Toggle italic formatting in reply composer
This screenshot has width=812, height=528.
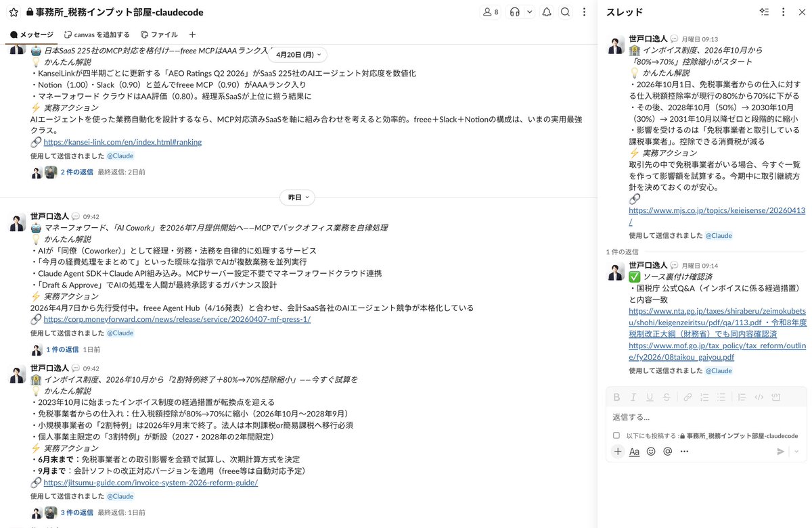pyautogui.click(x=633, y=397)
